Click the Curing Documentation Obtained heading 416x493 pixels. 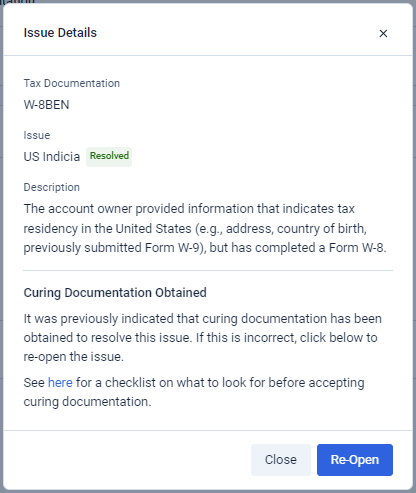pyautogui.click(x=115, y=292)
